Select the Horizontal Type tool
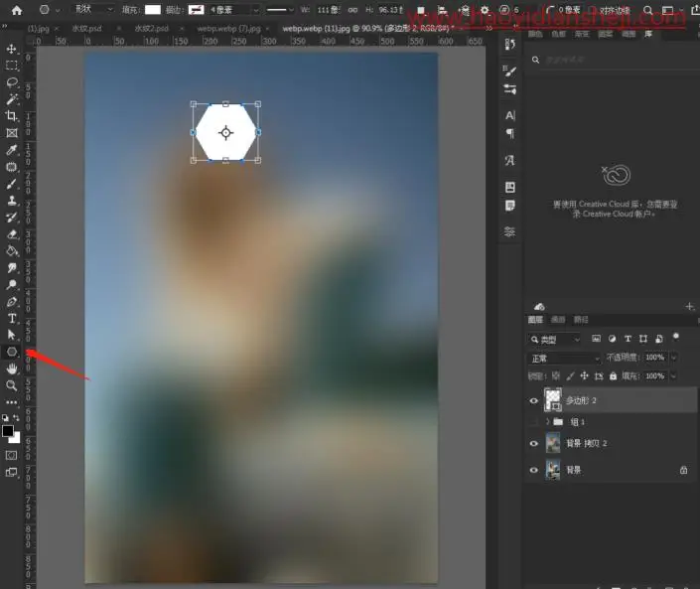This screenshot has height=589, width=700. pyautogui.click(x=12, y=319)
